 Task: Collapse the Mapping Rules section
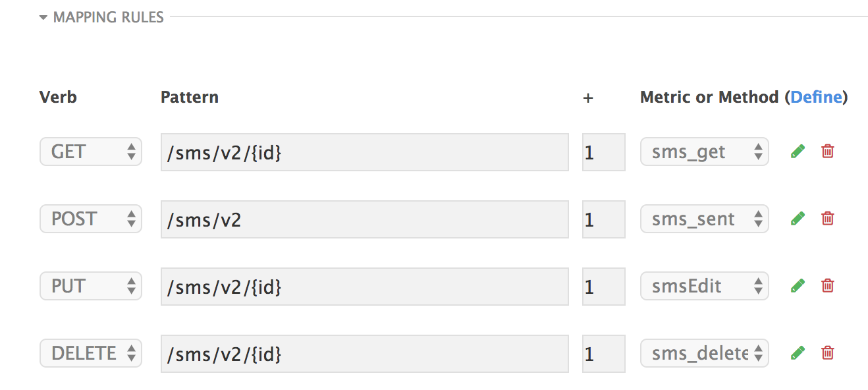tap(101, 18)
